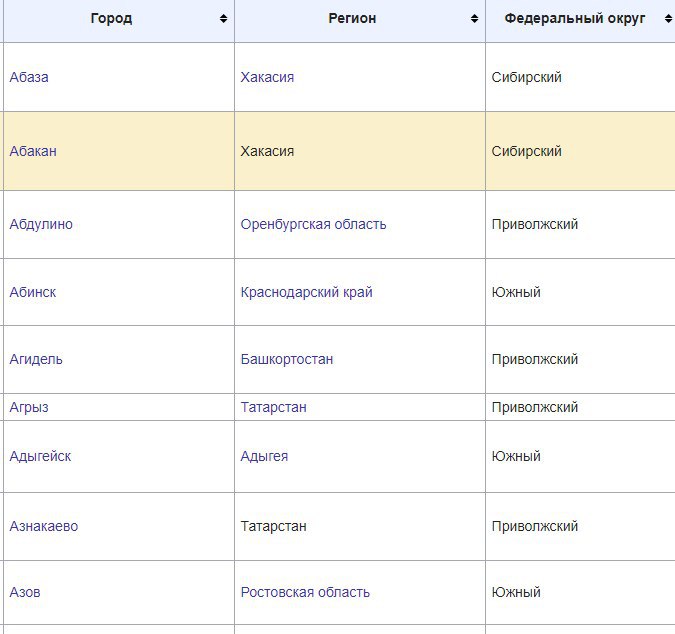Go to Краснодарский край region page

pos(306,293)
